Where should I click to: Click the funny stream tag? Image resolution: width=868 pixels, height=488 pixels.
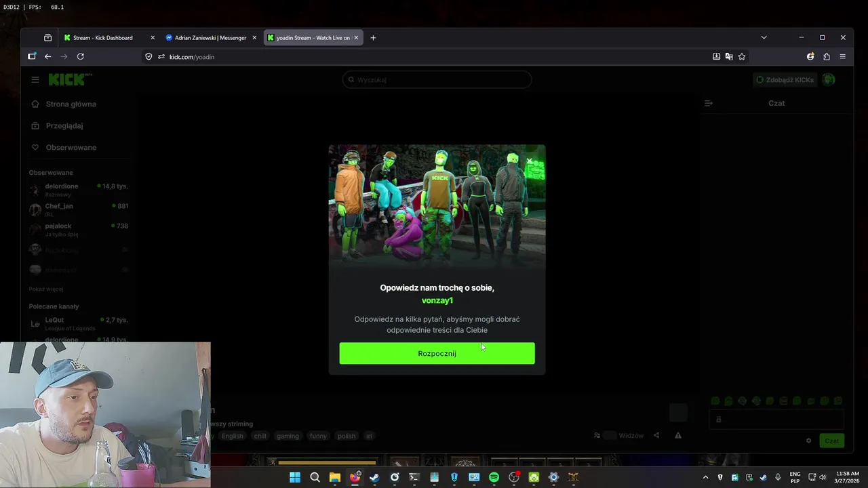(318, 436)
